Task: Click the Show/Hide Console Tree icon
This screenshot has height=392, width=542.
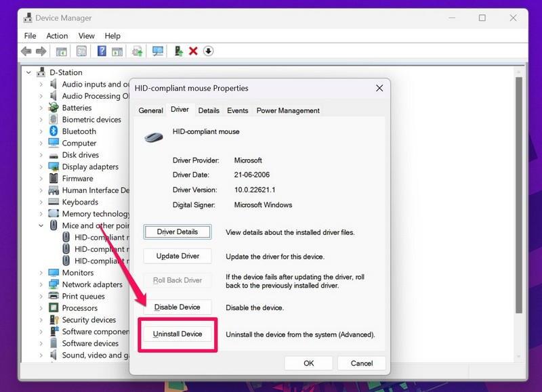Action: coord(61,51)
